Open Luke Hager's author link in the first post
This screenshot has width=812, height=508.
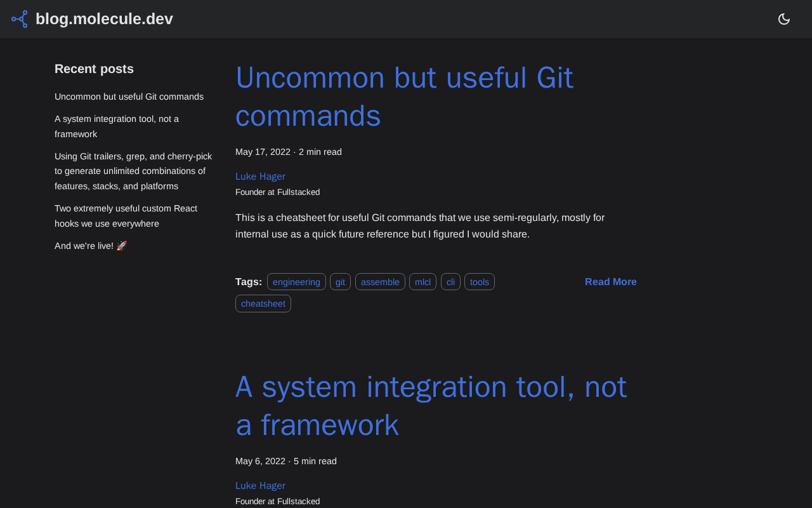(260, 177)
